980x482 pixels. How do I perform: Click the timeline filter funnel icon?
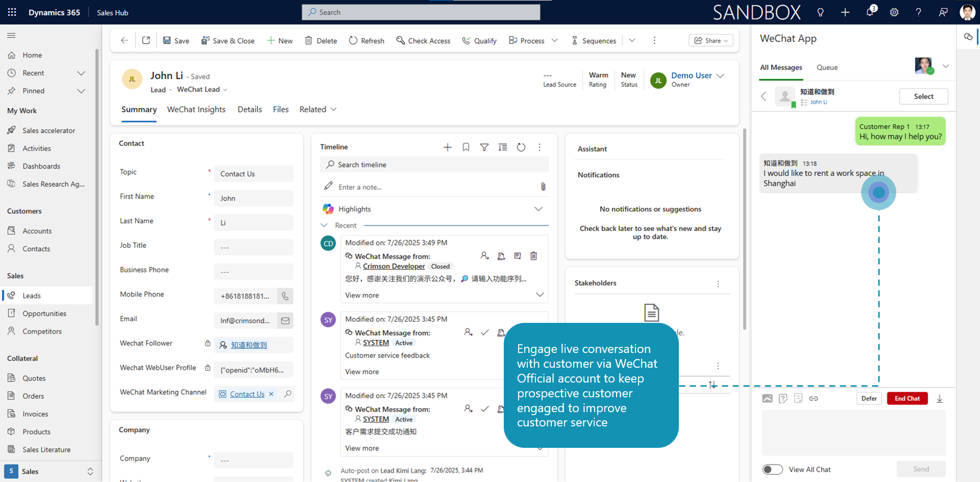point(484,147)
